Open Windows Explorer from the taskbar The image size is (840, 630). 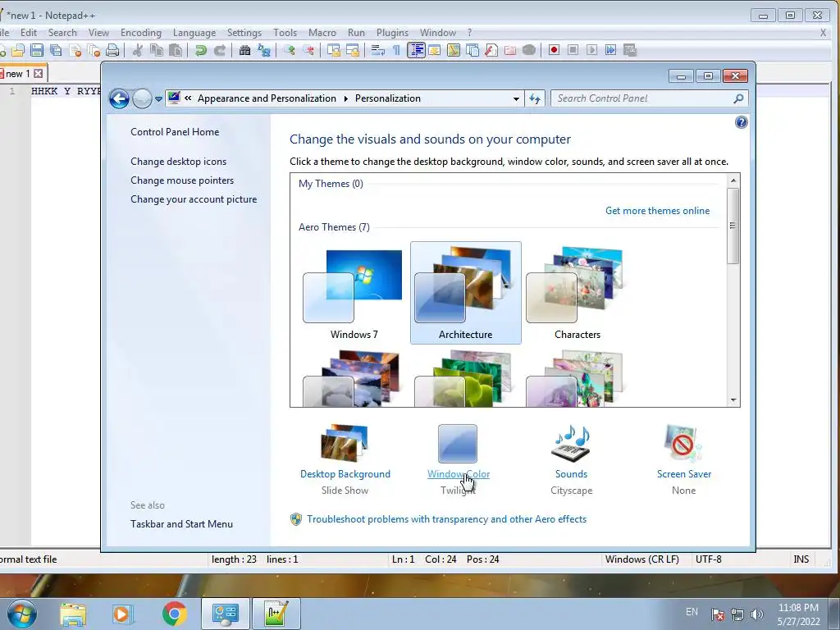pyautogui.click(x=73, y=614)
